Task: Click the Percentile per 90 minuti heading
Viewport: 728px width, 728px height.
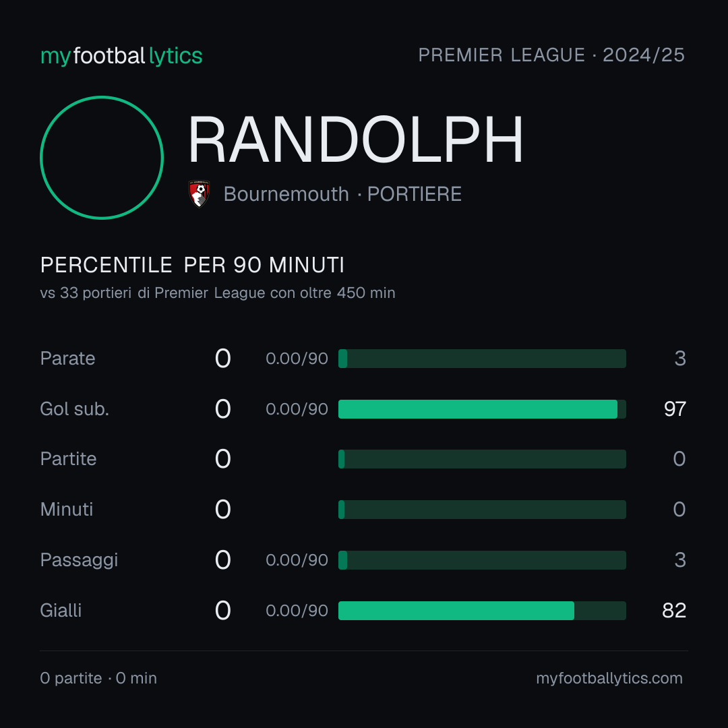Action: coord(192,265)
